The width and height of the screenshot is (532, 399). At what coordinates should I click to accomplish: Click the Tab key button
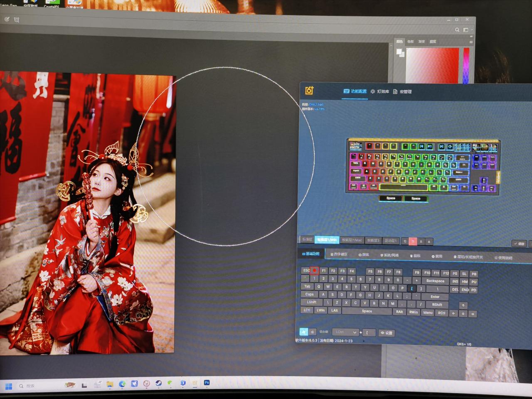(307, 286)
